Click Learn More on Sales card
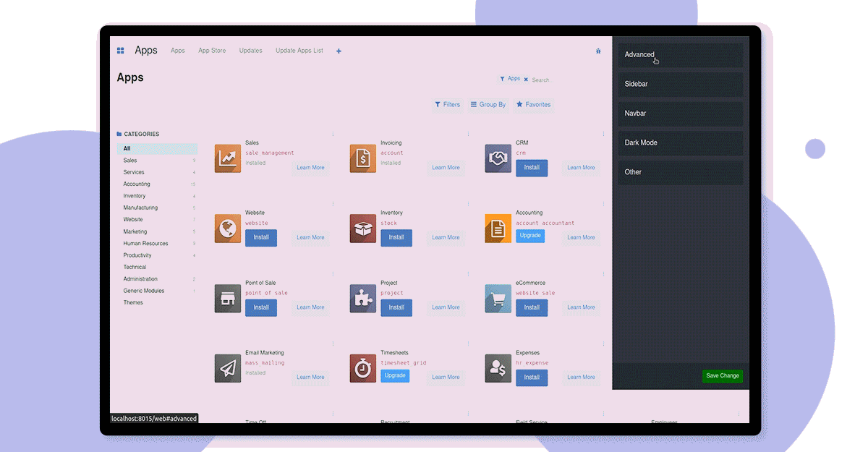Viewport: 868px width, 452px height. click(x=310, y=168)
